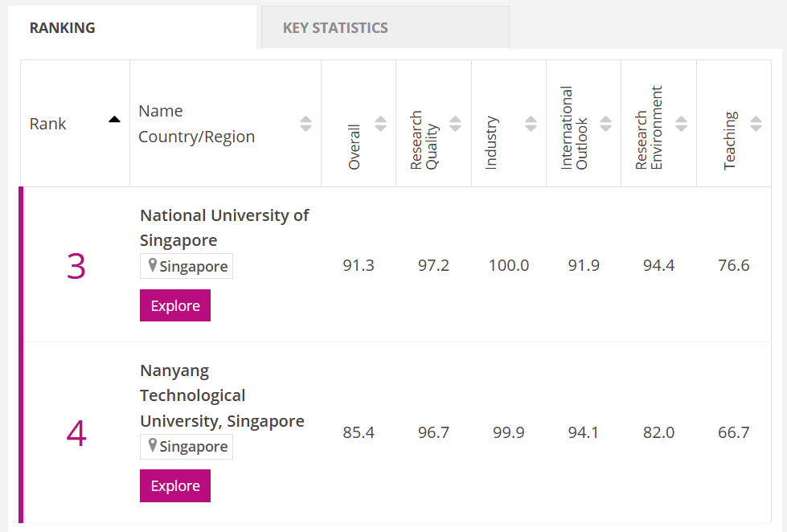Image resolution: width=787 pixels, height=532 pixels.
Task: Select the Ranking tab
Action: 132,27
